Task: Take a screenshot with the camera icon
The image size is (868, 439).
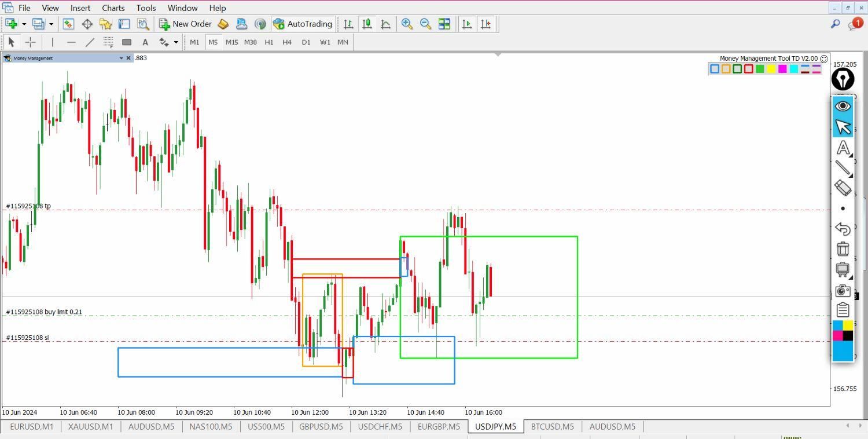Action: [843, 291]
